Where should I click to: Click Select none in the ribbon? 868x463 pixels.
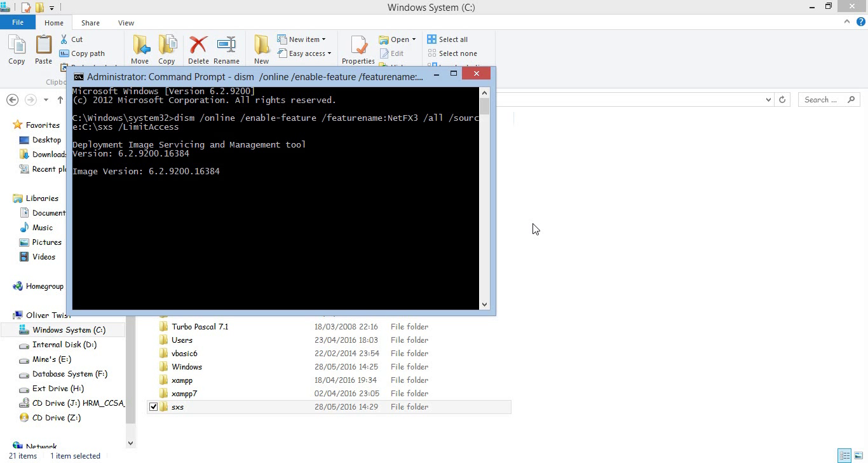click(x=452, y=53)
